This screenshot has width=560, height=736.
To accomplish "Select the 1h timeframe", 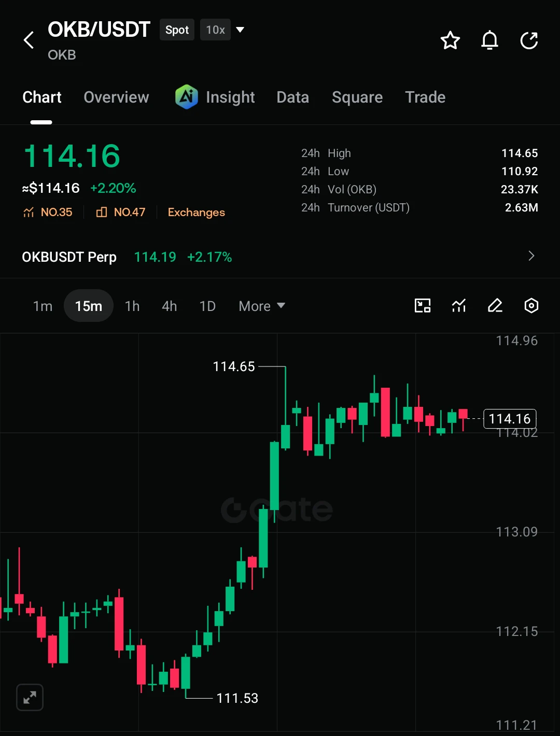I will [x=132, y=306].
